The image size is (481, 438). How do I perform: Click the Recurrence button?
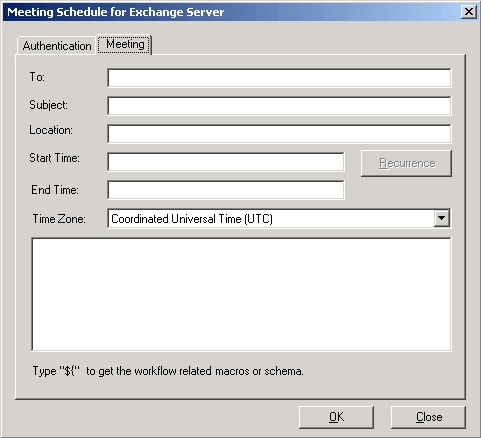point(406,163)
